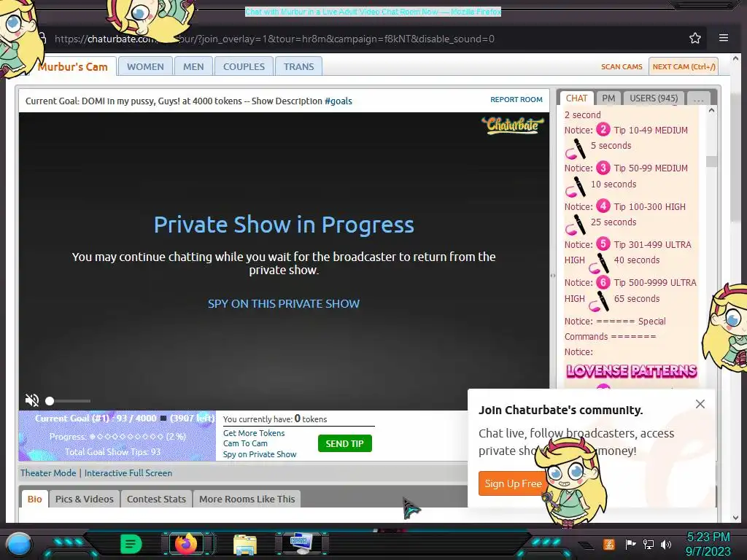Image resolution: width=747 pixels, height=560 pixels.
Task: Open the Action Center flag icon
Action: [630, 544]
